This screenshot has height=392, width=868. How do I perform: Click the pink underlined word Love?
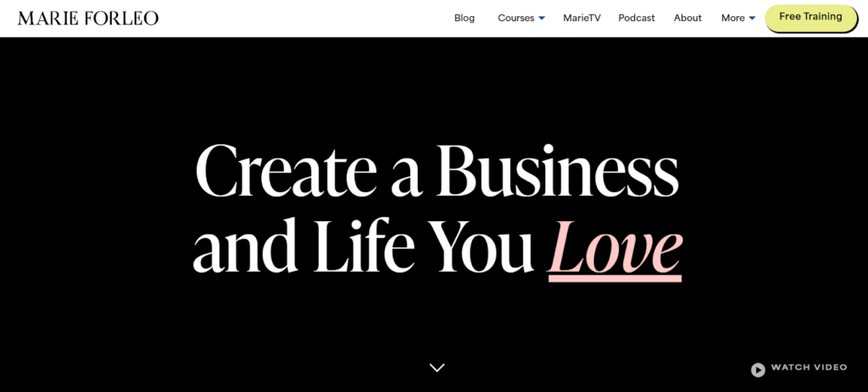615,246
